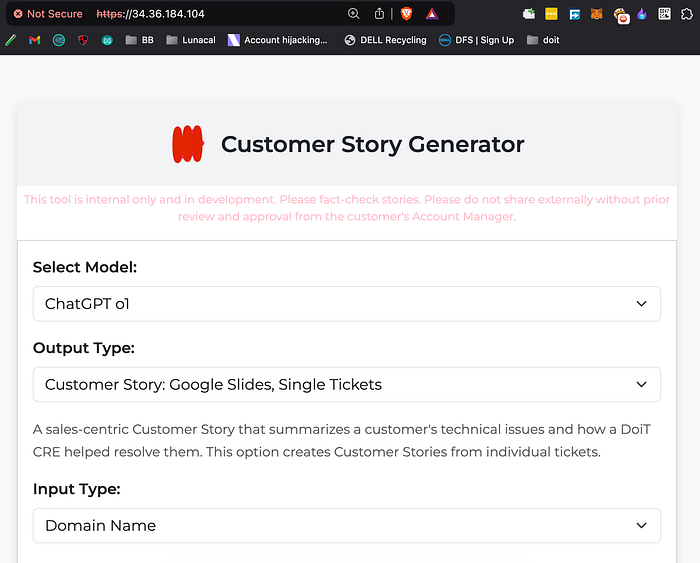The image size is (700, 563).
Task: Open the Lunacal bookmarks folder
Action: coord(191,40)
